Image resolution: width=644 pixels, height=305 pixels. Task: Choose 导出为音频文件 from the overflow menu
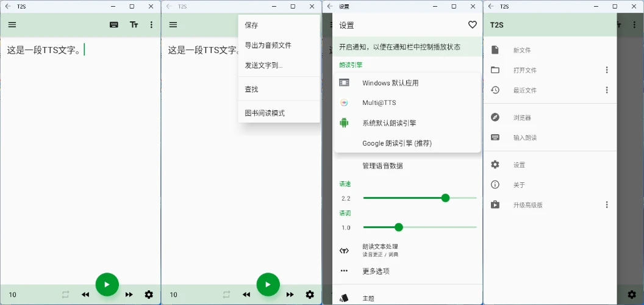point(268,45)
